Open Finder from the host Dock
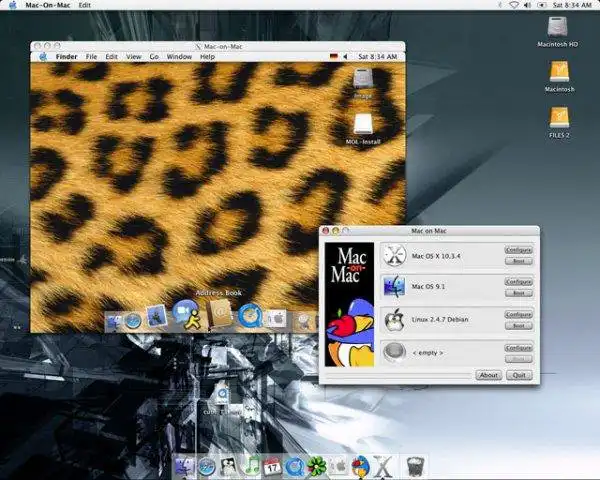This screenshot has width=600, height=480. pos(185,467)
